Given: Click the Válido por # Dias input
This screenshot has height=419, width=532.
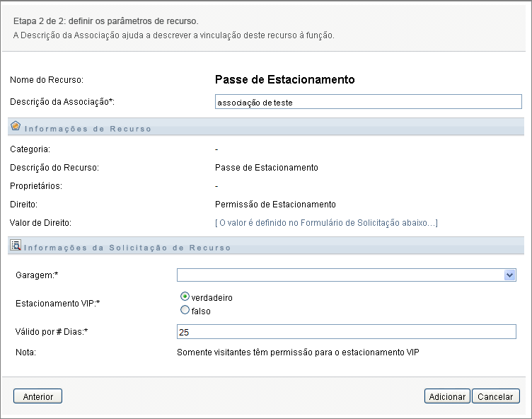Looking at the screenshot, I should coord(347,332).
